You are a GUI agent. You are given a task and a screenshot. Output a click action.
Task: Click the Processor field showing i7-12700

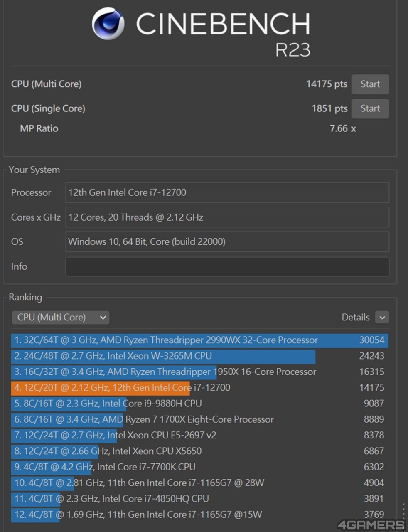point(227,192)
